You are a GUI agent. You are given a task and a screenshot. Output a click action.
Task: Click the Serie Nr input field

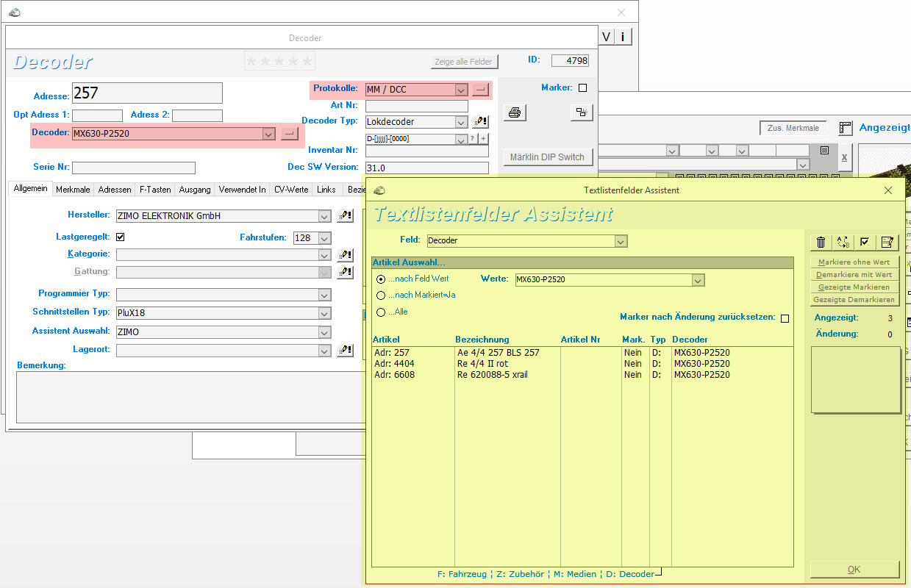(134, 168)
